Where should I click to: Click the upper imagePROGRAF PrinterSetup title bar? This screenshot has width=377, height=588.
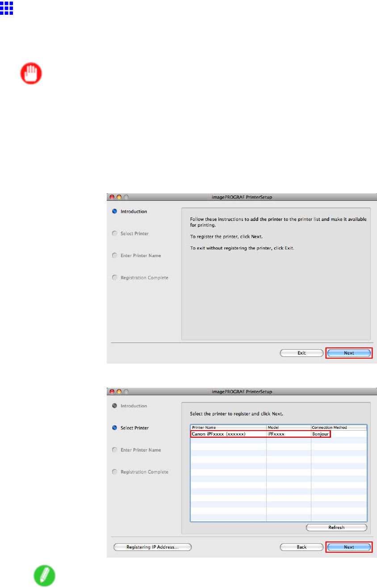[x=242, y=197]
